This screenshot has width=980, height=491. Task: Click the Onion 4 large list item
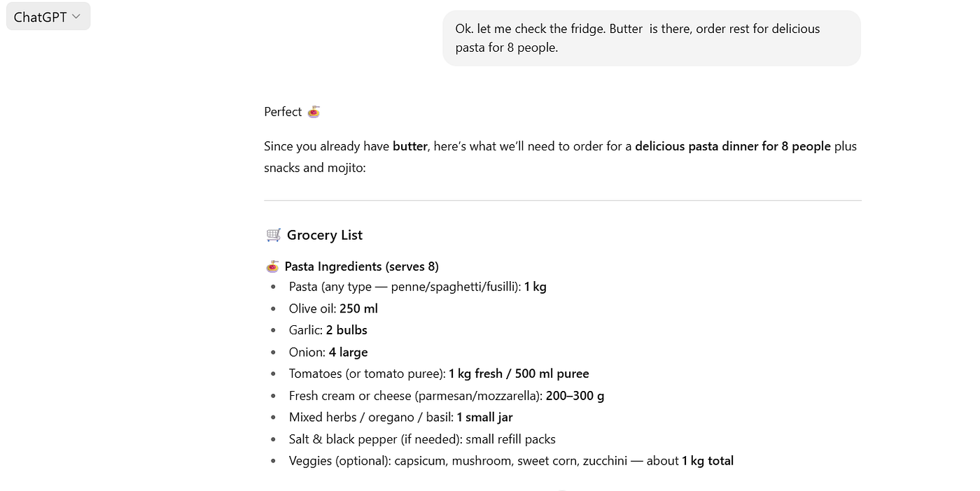[328, 352]
